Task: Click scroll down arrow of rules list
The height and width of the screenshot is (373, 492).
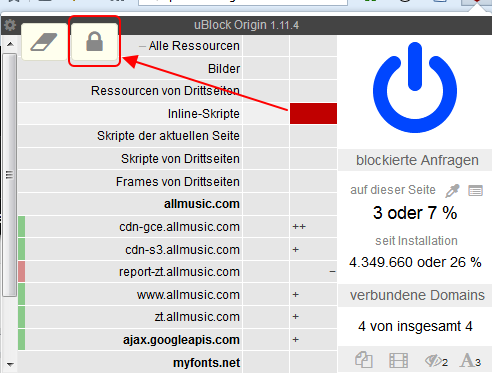Action: pyautogui.click(x=10, y=364)
